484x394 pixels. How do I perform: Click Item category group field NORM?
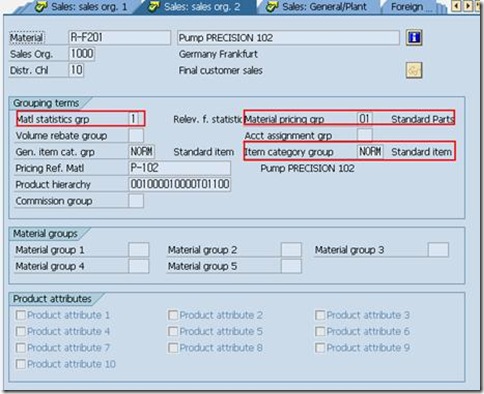click(370, 152)
